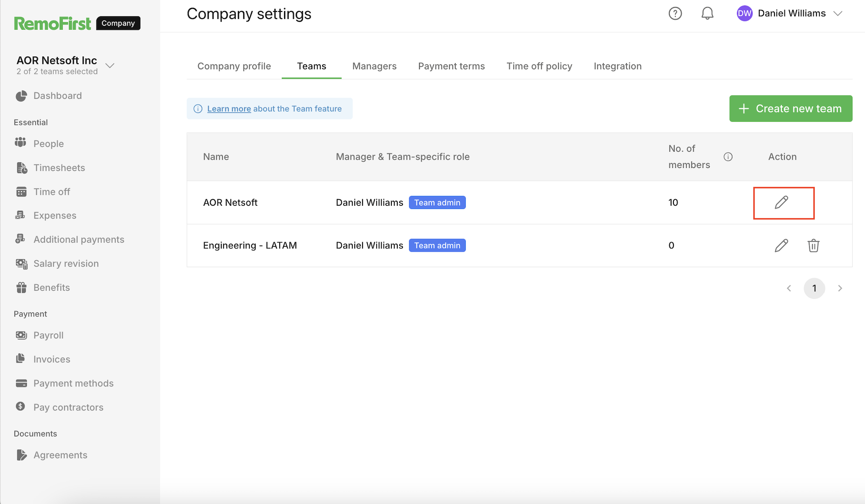Image resolution: width=865 pixels, height=504 pixels.
Task: Open Dashboard in sidebar
Action: click(x=57, y=96)
